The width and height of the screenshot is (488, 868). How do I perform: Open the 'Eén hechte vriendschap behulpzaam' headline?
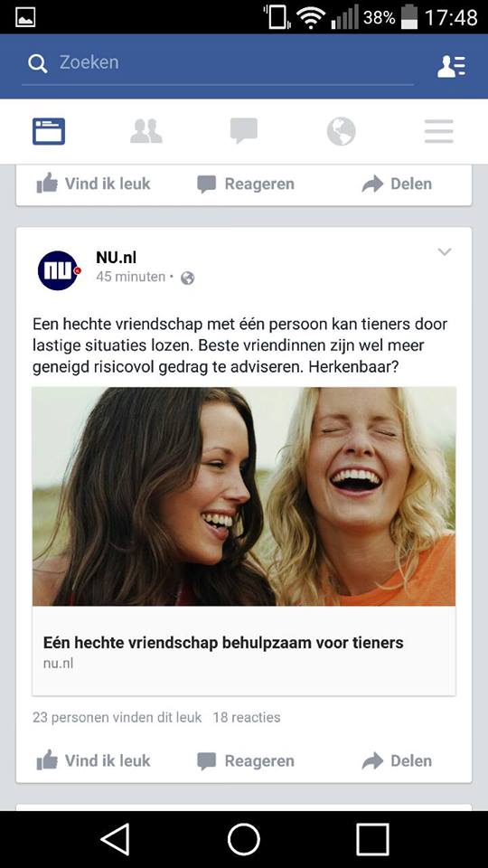pos(223,643)
